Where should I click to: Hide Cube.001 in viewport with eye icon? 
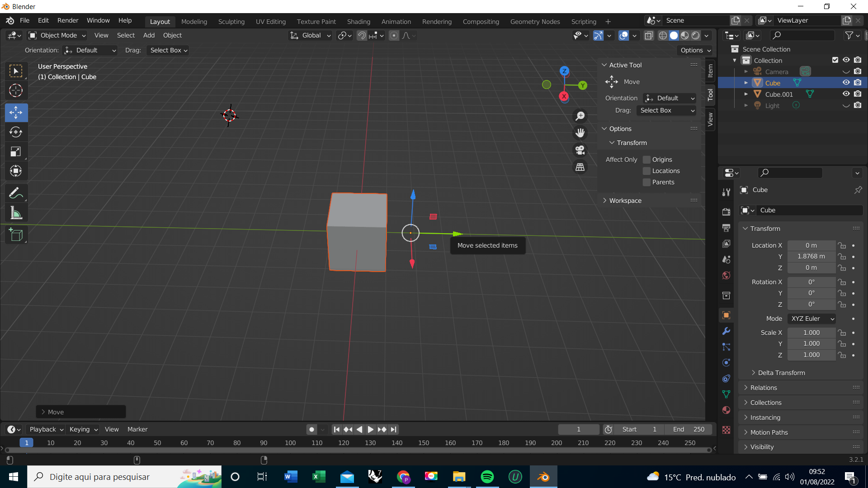(846, 94)
